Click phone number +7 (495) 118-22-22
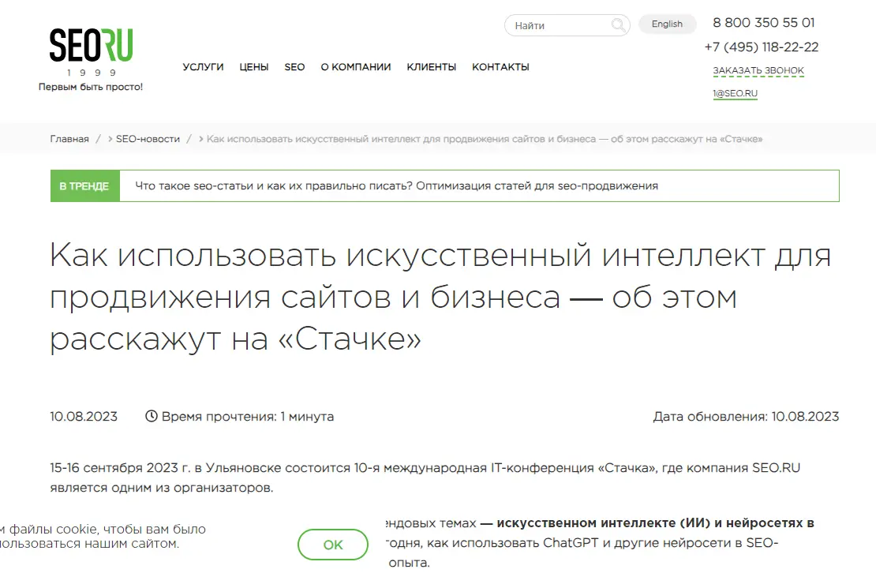The image size is (876, 588). [762, 47]
